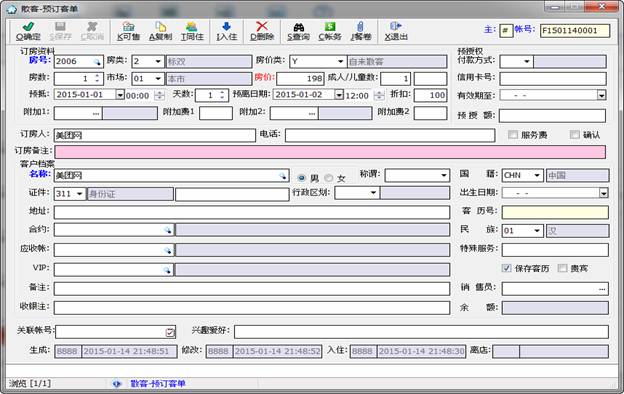Viewport: 624px width, 394px height.
Task: Click the yellow 客历号 field
Action: pos(555,212)
